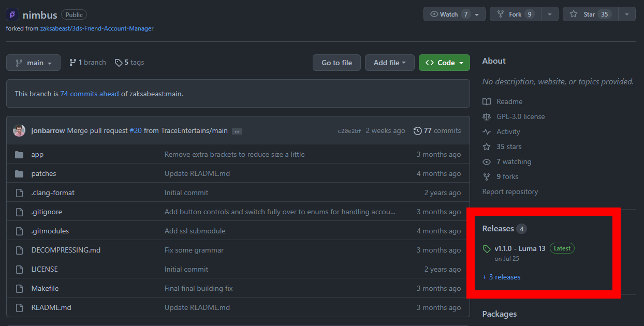Open the Releases section heading

(x=498, y=229)
